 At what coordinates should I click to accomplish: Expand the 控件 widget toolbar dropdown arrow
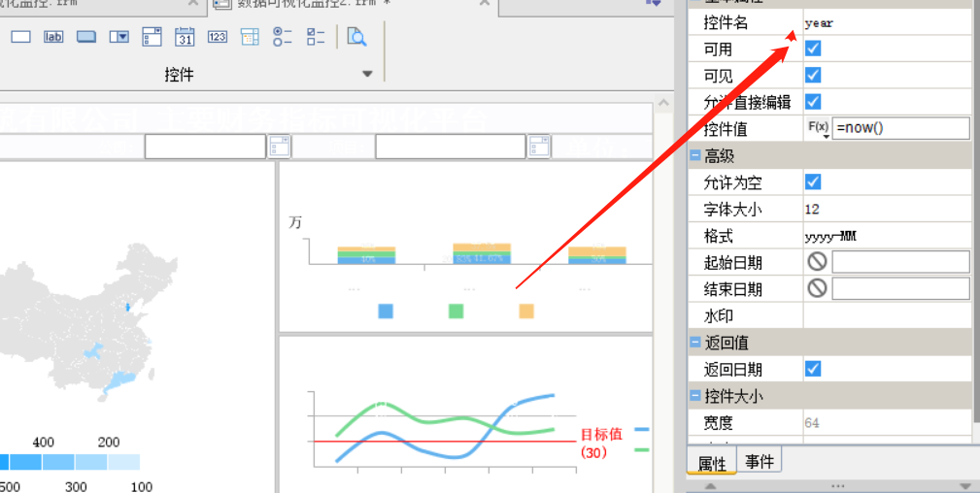tap(367, 74)
